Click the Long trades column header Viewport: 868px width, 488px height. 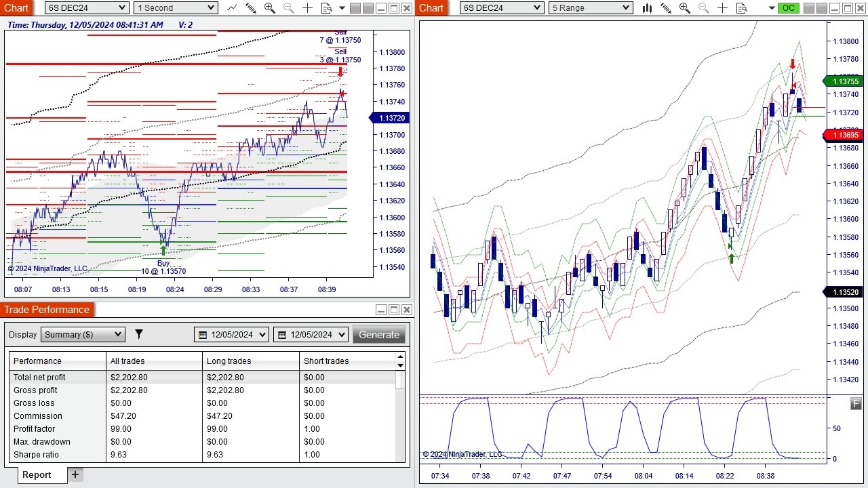pos(251,361)
